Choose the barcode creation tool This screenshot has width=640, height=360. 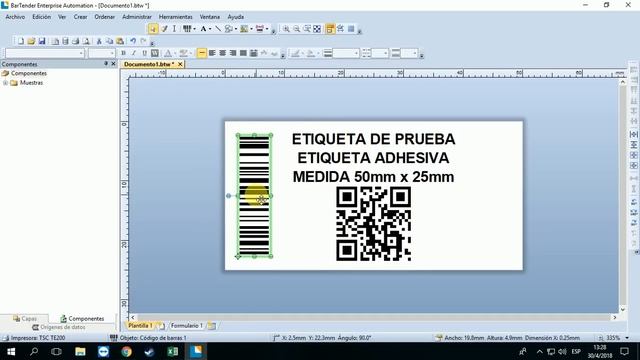point(187,29)
